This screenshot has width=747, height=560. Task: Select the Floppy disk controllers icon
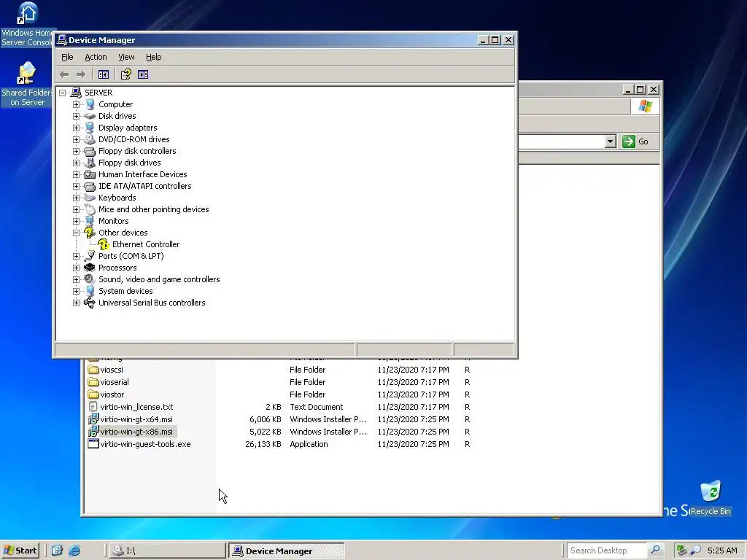click(90, 151)
